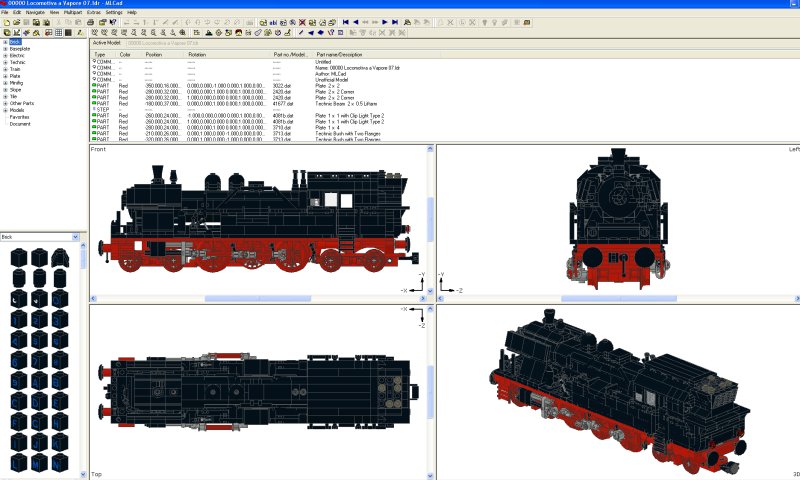The height and width of the screenshot is (480, 800).
Task: Go to next step with right blue arrow
Action: [x=385, y=22]
